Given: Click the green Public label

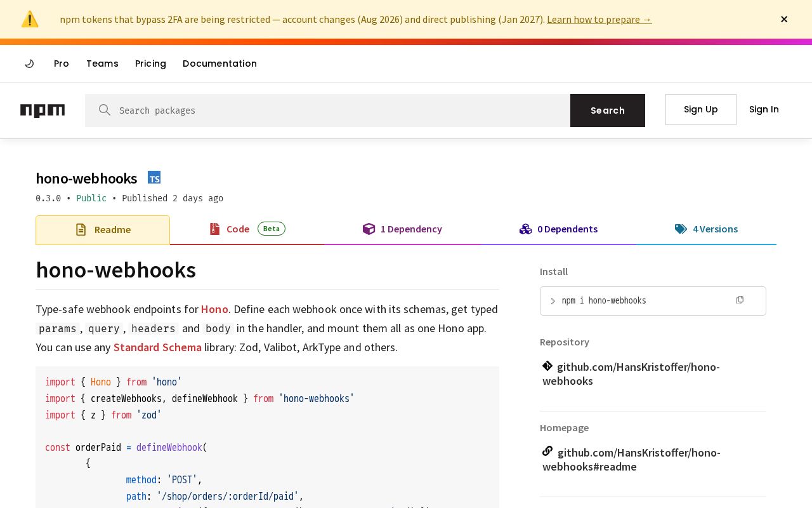Looking at the screenshot, I should coord(91,198).
